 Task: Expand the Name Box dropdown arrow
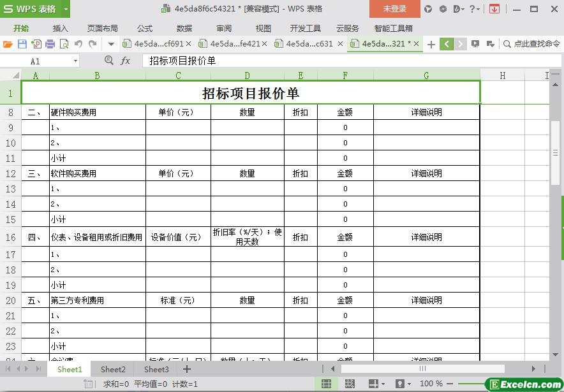[75, 61]
